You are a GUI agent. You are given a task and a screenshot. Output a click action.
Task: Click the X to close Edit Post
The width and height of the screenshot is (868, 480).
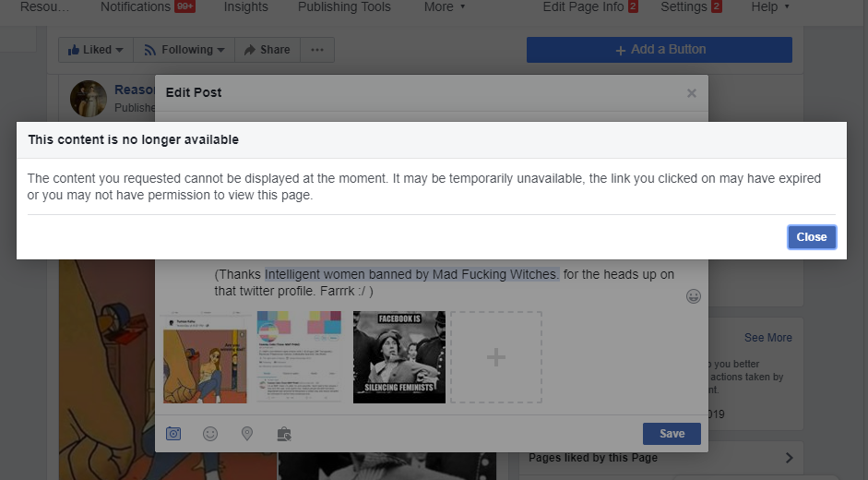coord(691,93)
